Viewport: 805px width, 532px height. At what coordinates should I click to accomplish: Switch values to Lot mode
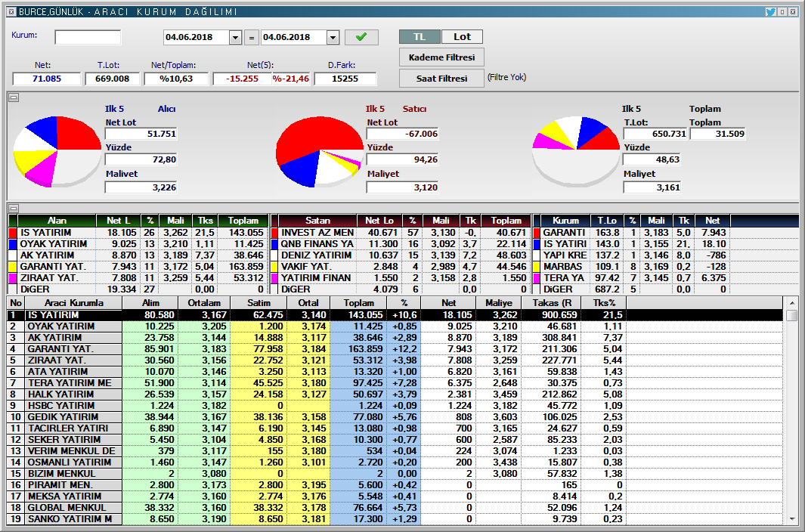pyautogui.click(x=462, y=37)
